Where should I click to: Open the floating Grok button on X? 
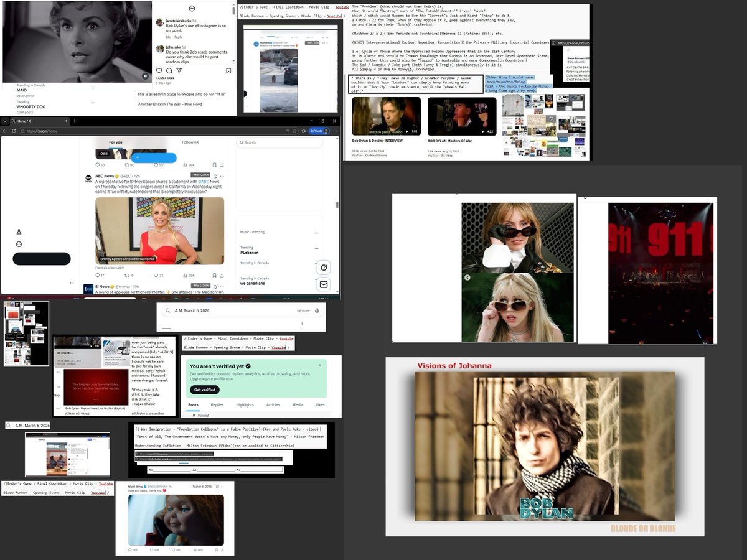click(x=323, y=268)
